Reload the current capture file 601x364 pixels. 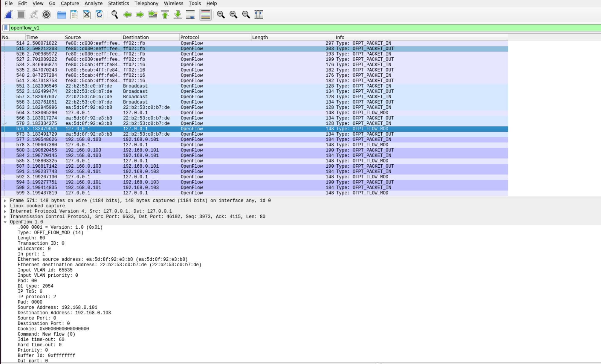click(99, 15)
